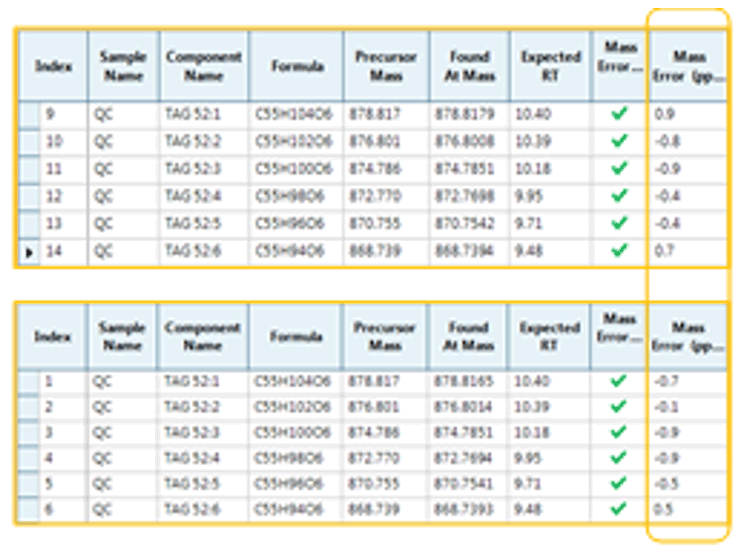Click green checkmark in index 1 row
The image size is (746, 550).
pos(619,380)
